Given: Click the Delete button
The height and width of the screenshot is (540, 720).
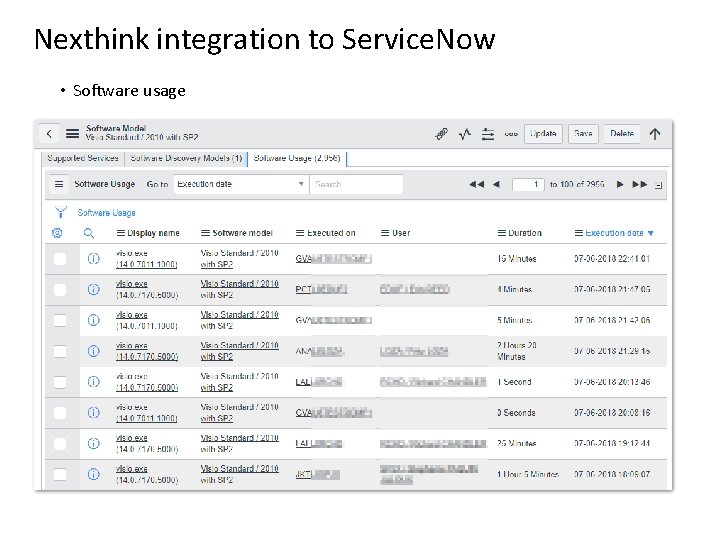Looking at the screenshot, I should [x=622, y=134].
